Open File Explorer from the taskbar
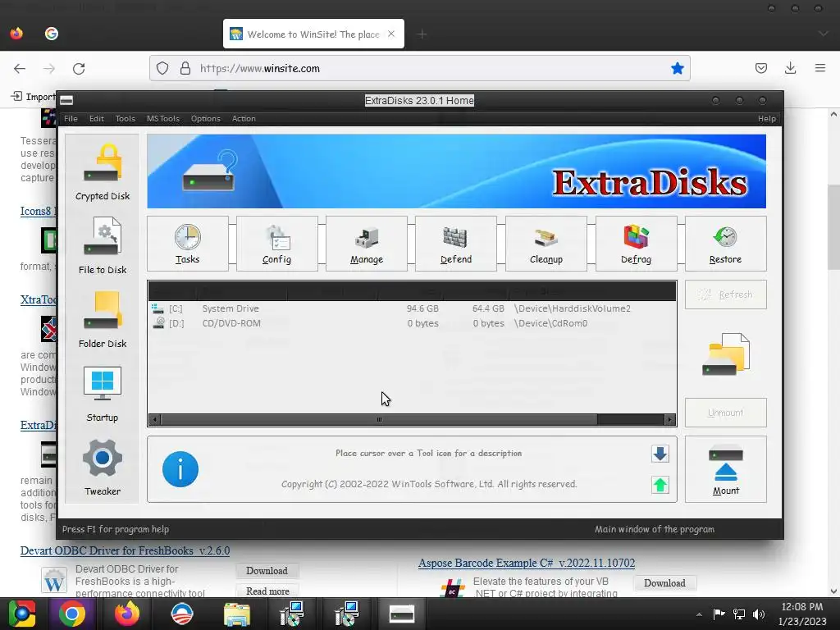This screenshot has width=840, height=630. [237, 614]
